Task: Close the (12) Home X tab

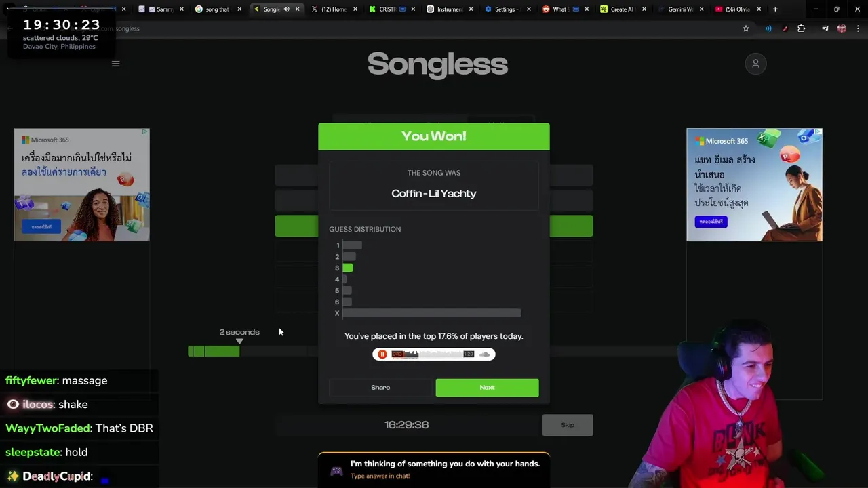Action: [x=355, y=9]
